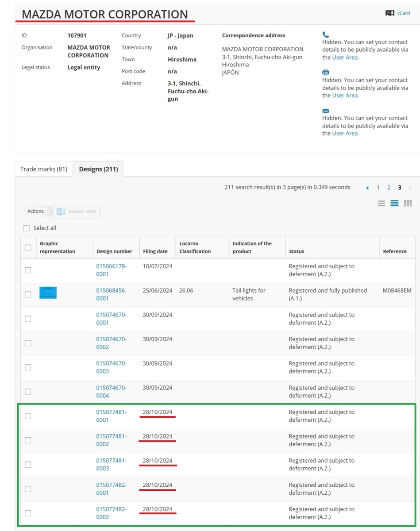Check the row for design 015074670-0004
Image resolution: width=420 pixels, height=531 pixels.
pyautogui.click(x=28, y=392)
